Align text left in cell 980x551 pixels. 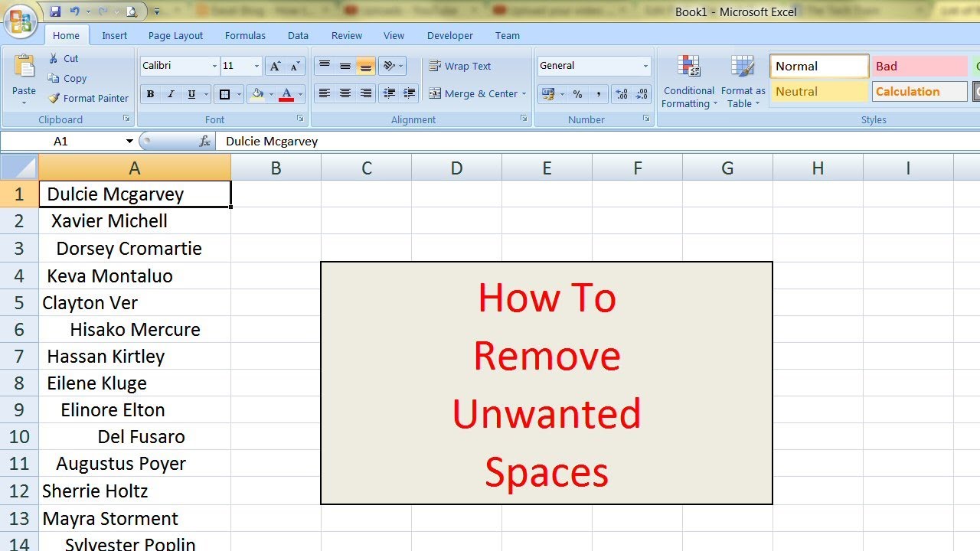(x=325, y=93)
